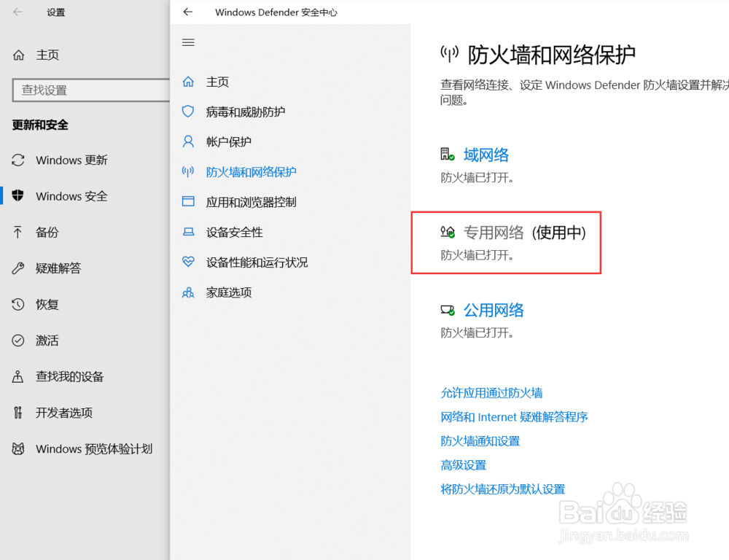Click the 专用网络 home network icon
The height and width of the screenshot is (560, 729).
tap(448, 232)
